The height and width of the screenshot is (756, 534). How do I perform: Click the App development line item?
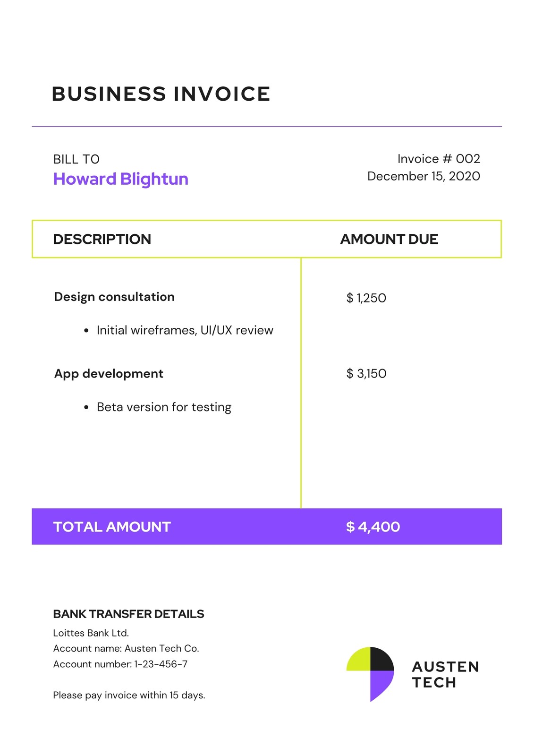click(109, 374)
